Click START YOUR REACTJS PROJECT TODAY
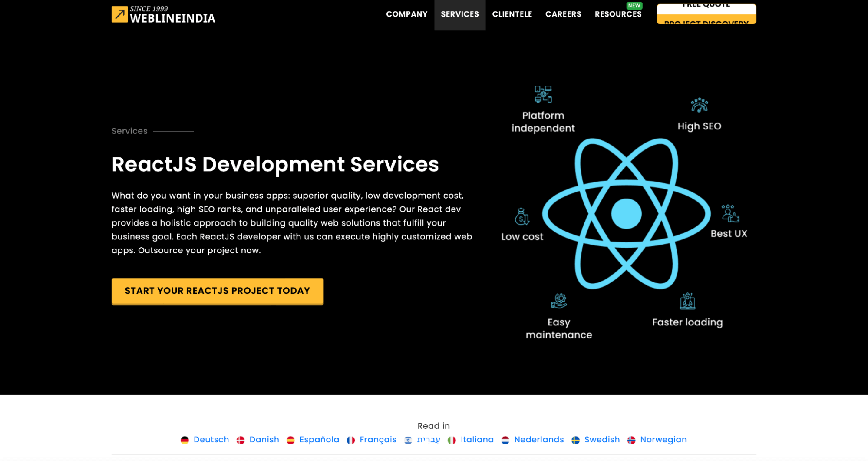The height and width of the screenshot is (461, 868). pyautogui.click(x=217, y=291)
